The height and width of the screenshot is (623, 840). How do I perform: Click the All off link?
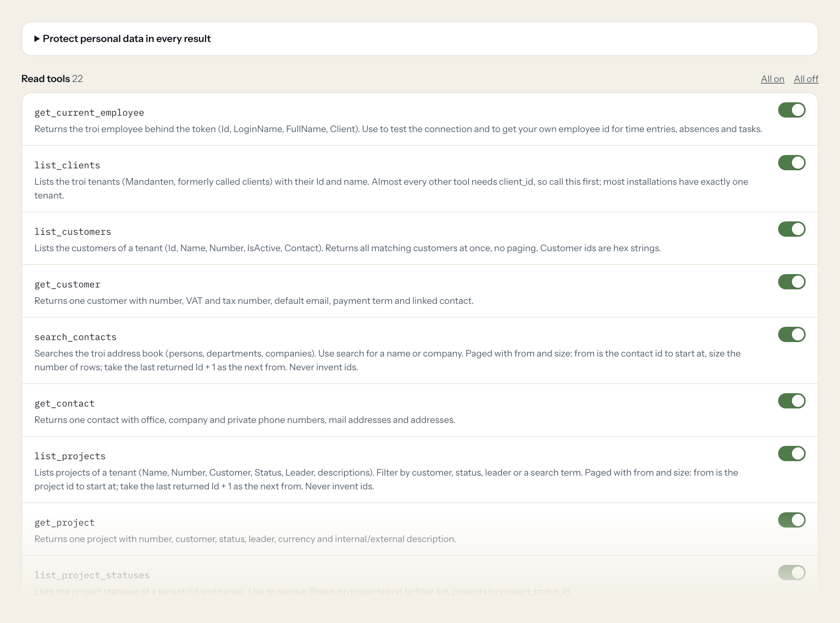806,79
